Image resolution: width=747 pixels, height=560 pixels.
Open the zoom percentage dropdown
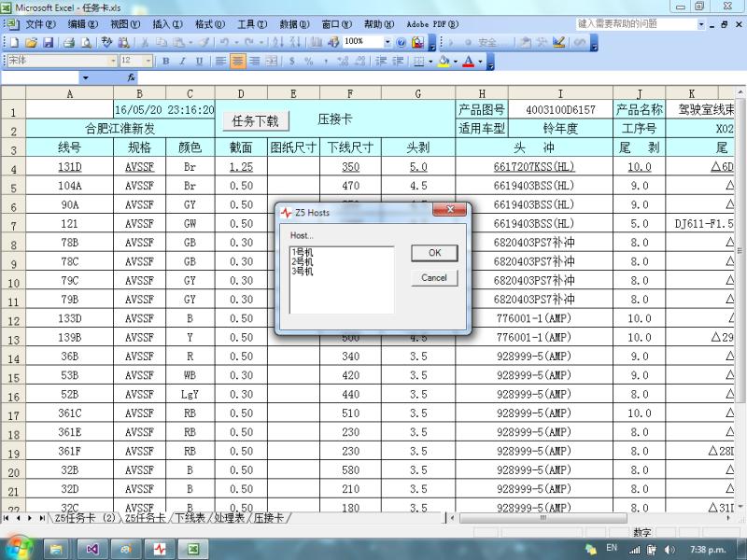coord(388,42)
